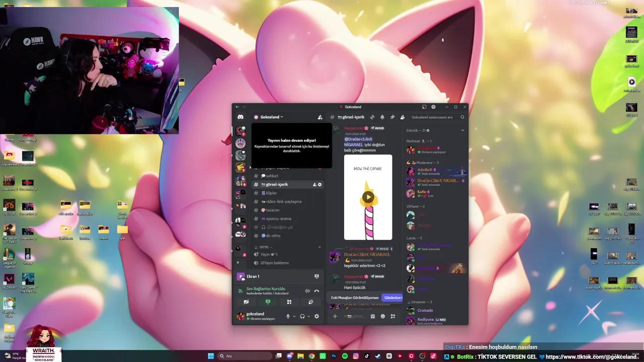Screen dimensions: 644x362
Task: Collapse the YAYIN channel category
Action: pos(264,247)
